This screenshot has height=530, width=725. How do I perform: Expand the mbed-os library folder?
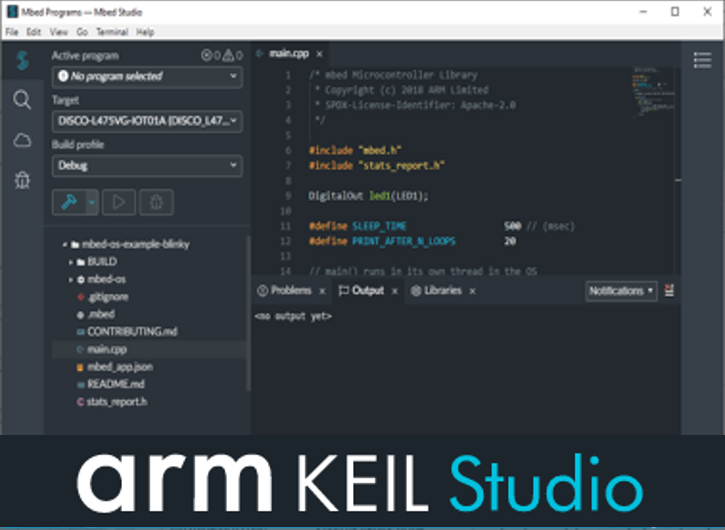(71, 279)
